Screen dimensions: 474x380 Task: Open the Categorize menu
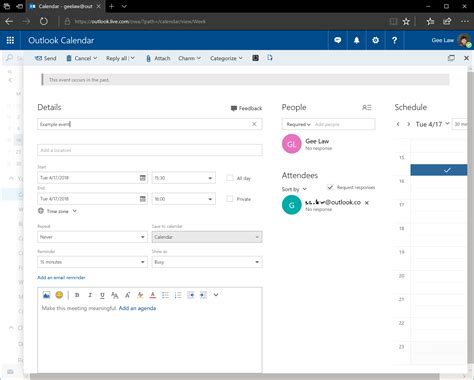[226, 58]
